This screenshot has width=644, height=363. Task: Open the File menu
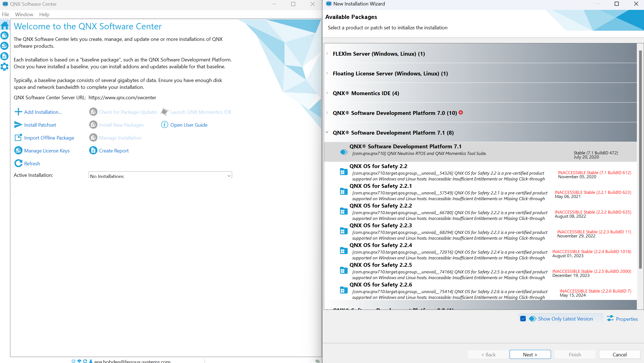(x=6, y=14)
